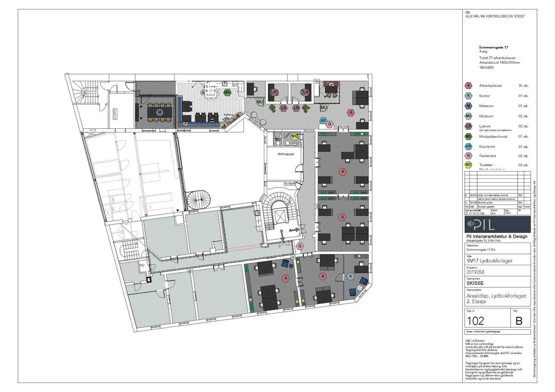This screenshot has width=555, height=392.
Task: Click the potted plant left of the LR markers
Action: pos(272,108)
